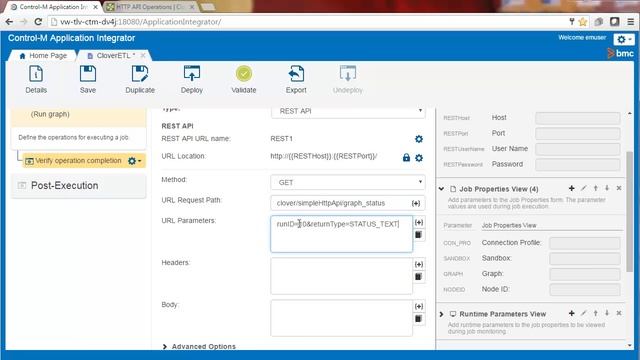The width and height of the screenshot is (640, 360).
Task: Run Validate on the job type
Action: [x=244, y=80]
